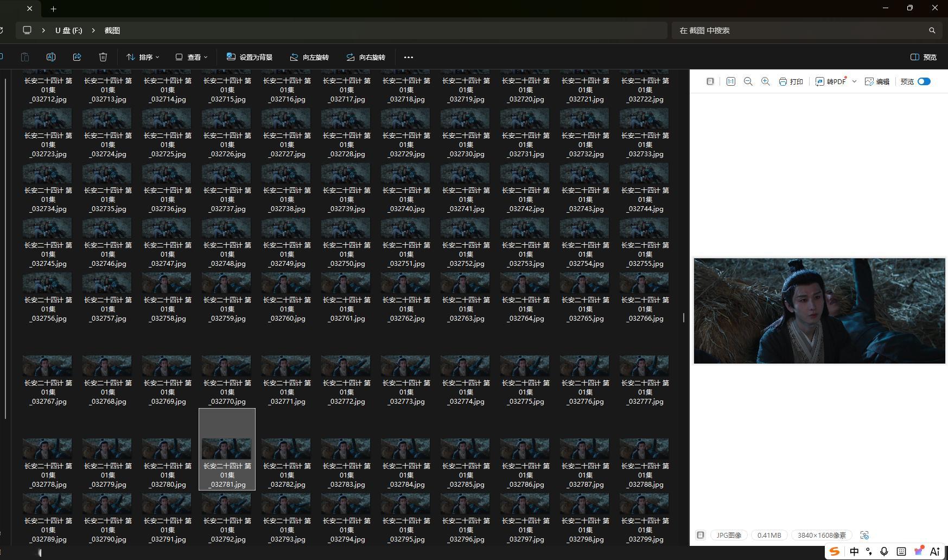
Task: Edit image with 编辑 button
Action: click(x=877, y=81)
